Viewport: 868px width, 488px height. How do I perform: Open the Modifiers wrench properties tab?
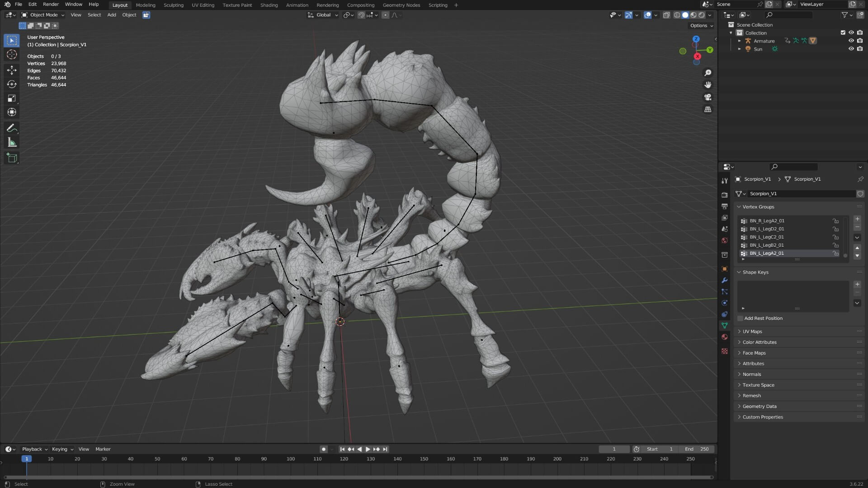[725, 280]
